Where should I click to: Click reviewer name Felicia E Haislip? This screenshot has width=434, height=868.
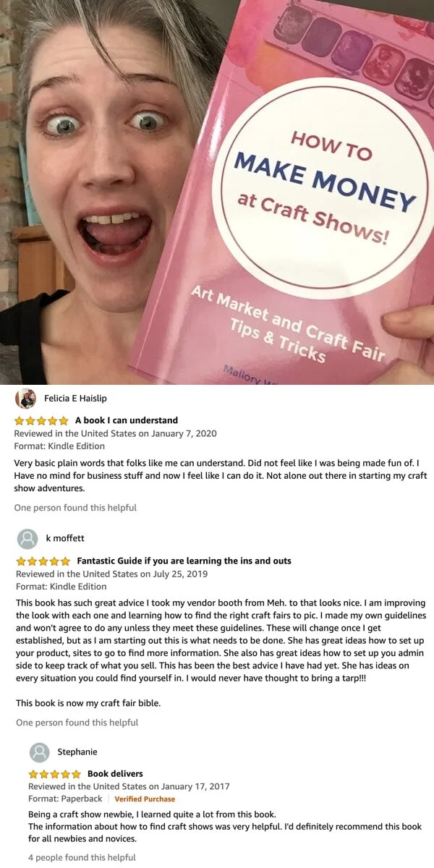pyautogui.click(x=75, y=399)
